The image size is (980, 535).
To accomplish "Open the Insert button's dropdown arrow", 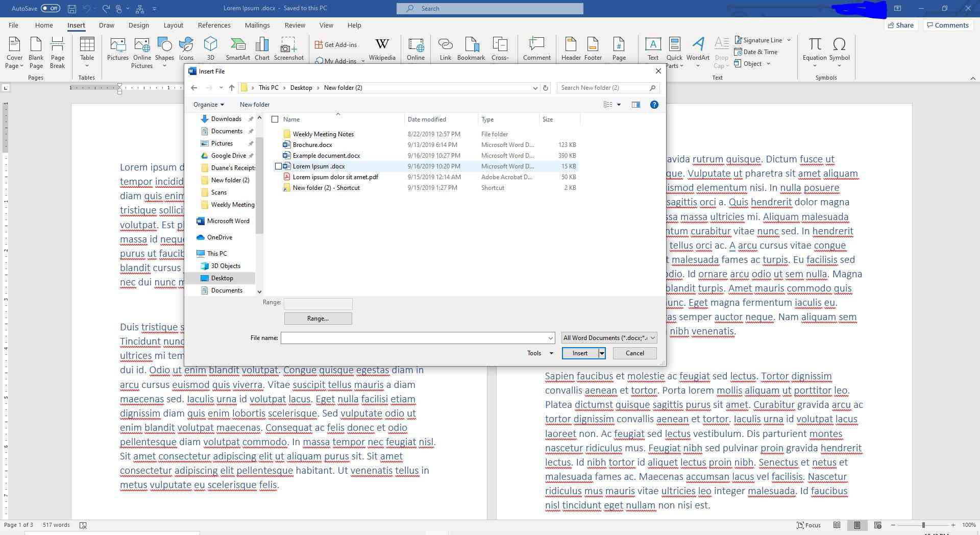I will click(602, 353).
